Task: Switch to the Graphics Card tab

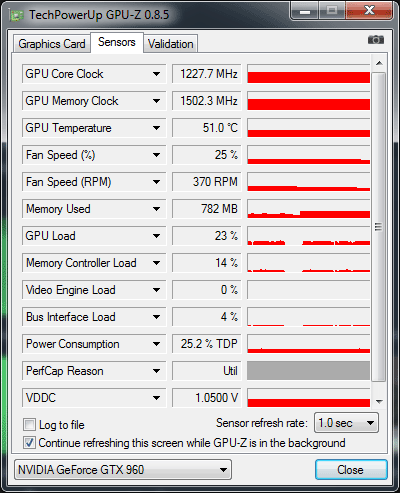Action: [x=52, y=44]
